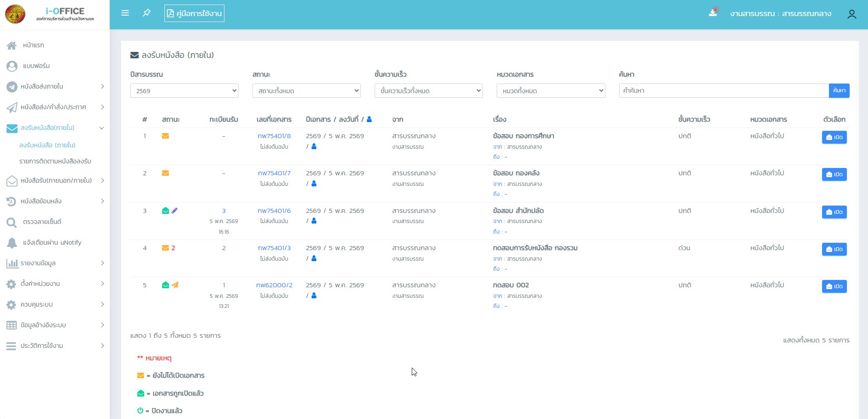Open the ชั้นความเร็วทั้งหมด dropdown
Screen dimensions: 868x419
coord(428,91)
